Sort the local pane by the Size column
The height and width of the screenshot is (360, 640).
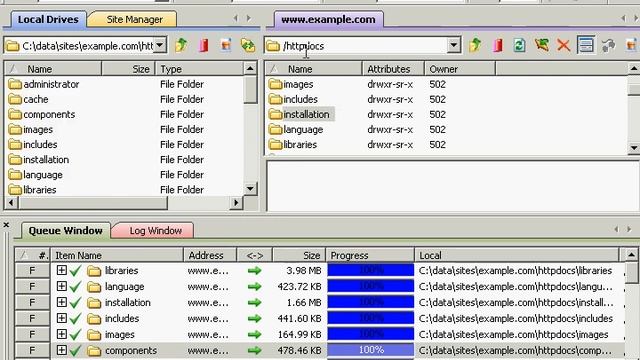coord(128,69)
